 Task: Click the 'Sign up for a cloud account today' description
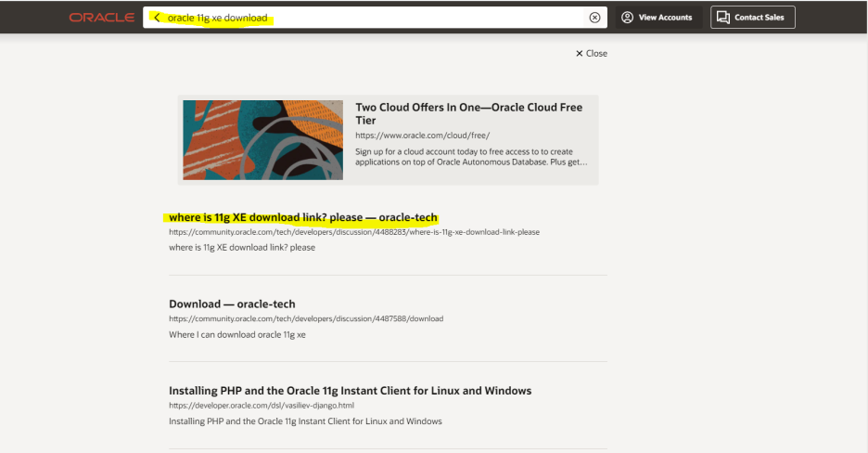(x=471, y=157)
